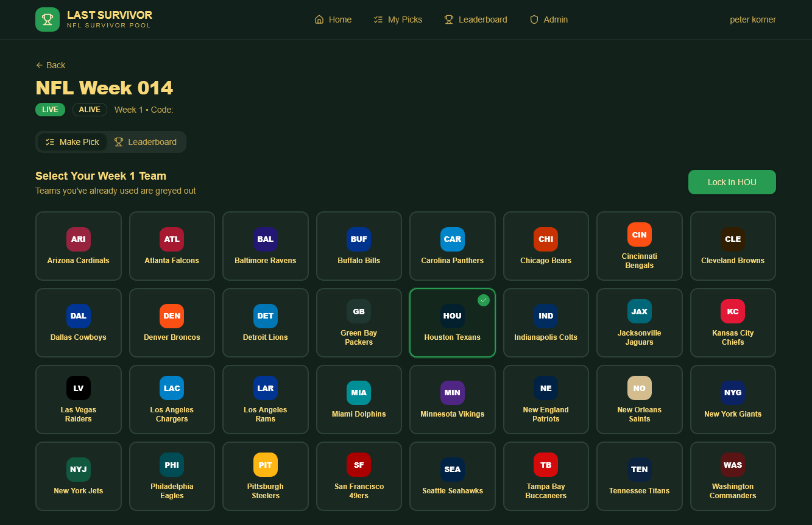Screen dimensions: 812x525
Task: Open the Admin page
Action: coord(549,19)
